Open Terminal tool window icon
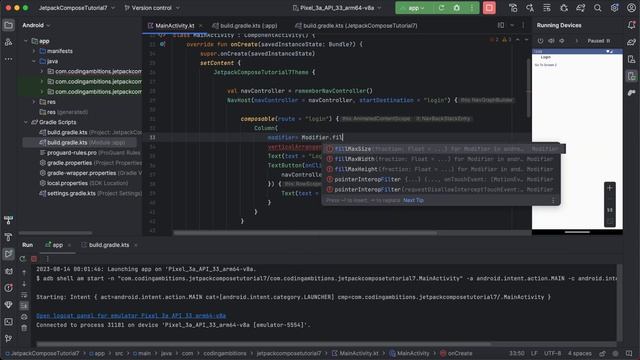Image resolution: width=640 pixels, height=360 pixels. point(8,322)
